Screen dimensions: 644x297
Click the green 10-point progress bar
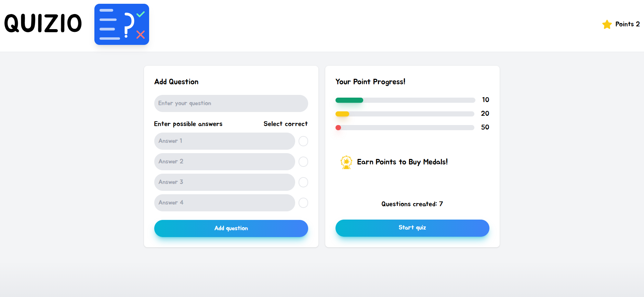(405, 100)
